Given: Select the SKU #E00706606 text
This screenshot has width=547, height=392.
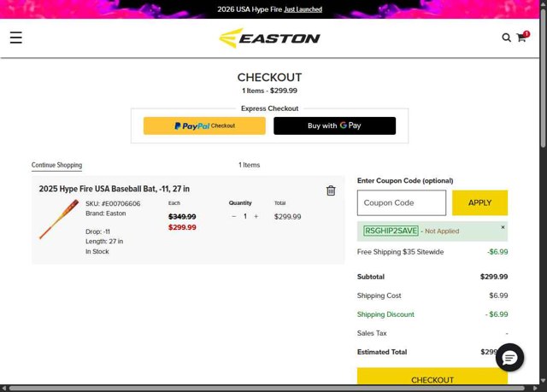Looking at the screenshot, I should [113, 203].
